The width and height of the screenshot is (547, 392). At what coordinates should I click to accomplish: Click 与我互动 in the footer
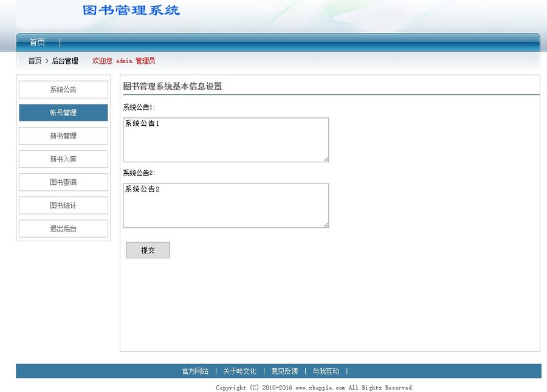pyautogui.click(x=326, y=371)
